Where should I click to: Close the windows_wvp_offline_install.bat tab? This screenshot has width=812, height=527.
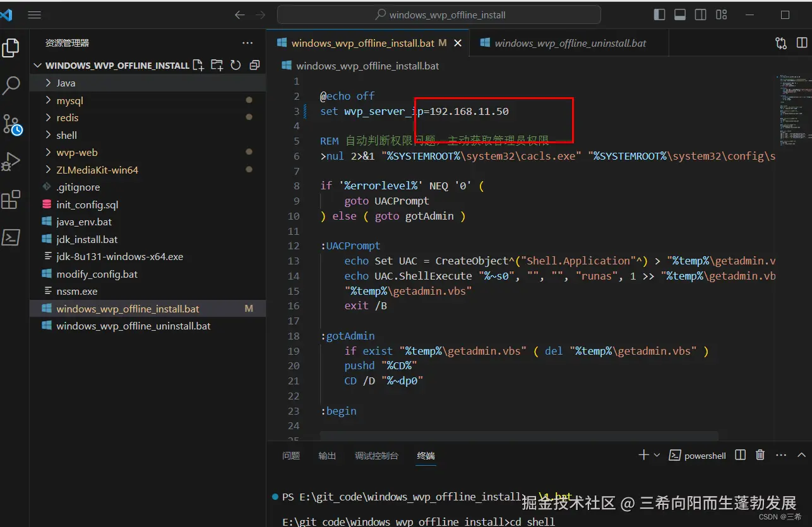458,43
